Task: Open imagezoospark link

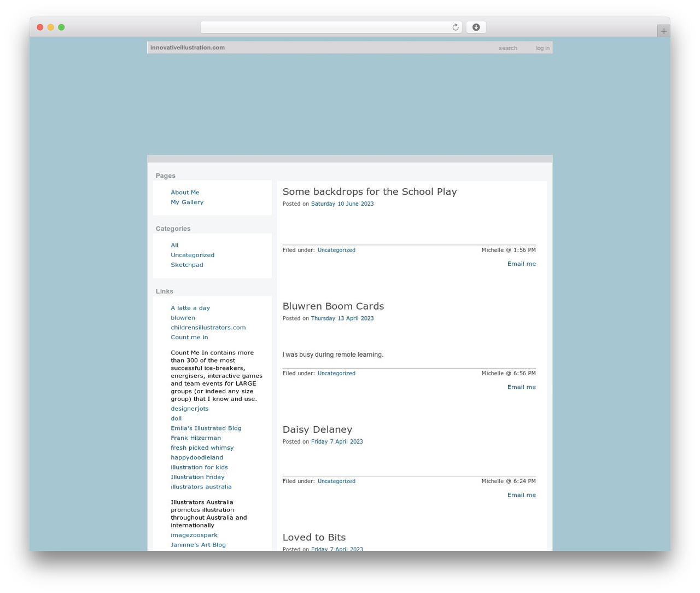Action: coord(194,536)
